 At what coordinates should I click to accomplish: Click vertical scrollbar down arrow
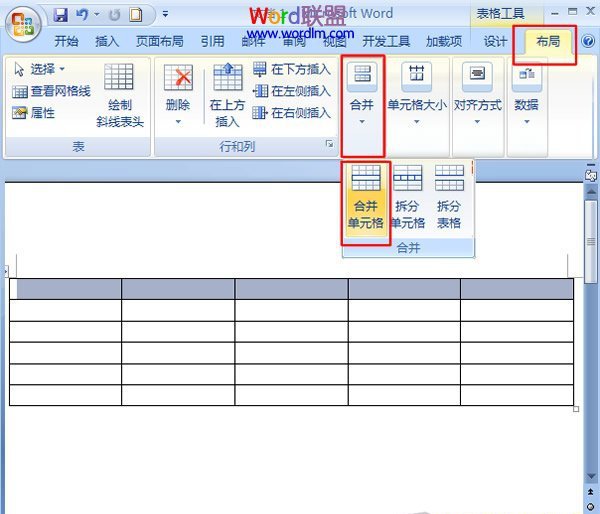click(591, 476)
